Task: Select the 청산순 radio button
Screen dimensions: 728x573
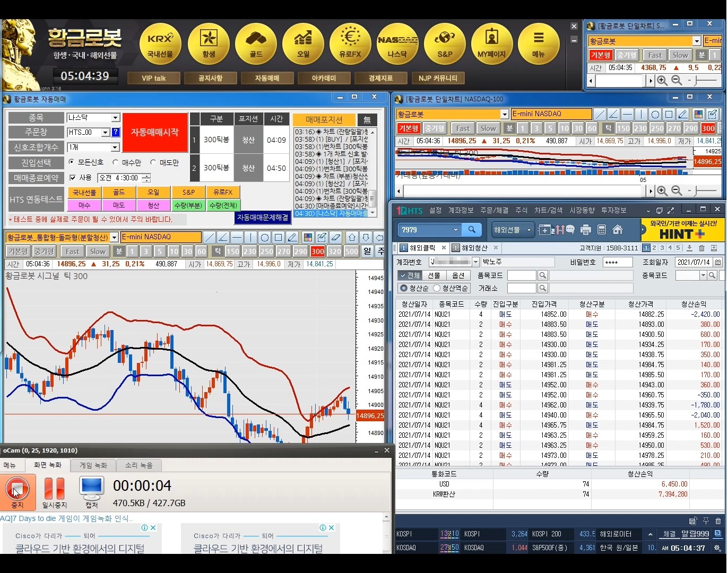Action: coord(404,288)
